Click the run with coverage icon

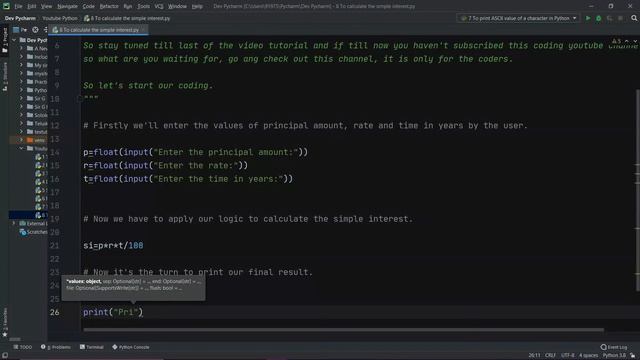609,18
